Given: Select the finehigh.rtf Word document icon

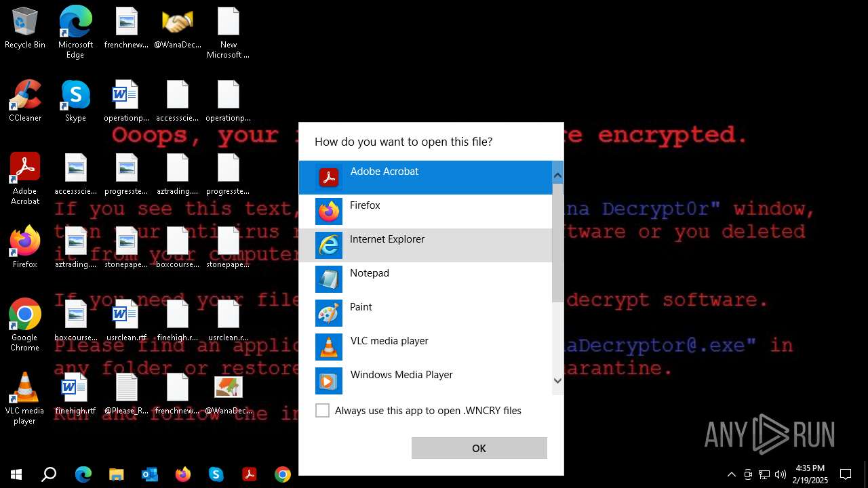Looking at the screenshot, I should click(x=75, y=394).
